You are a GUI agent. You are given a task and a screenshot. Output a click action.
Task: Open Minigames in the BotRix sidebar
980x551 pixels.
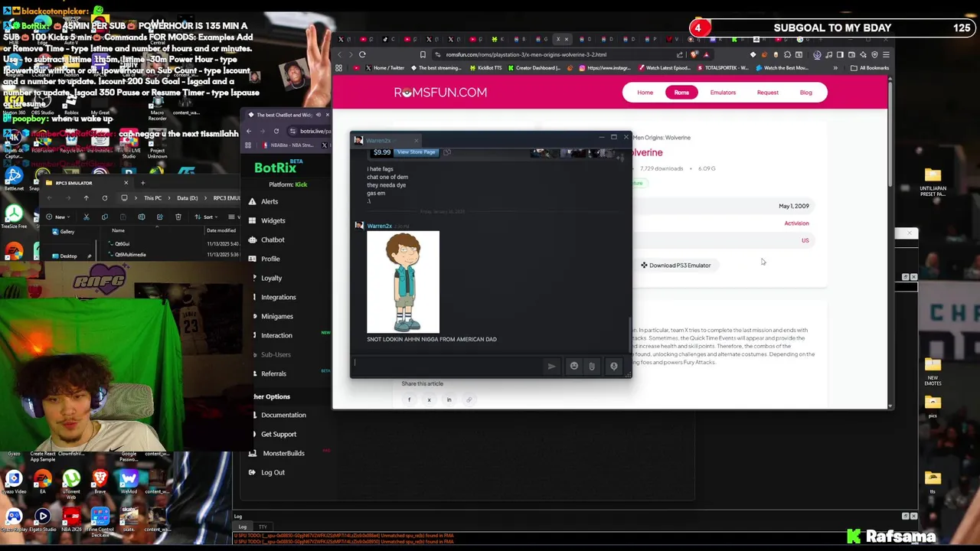coord(276,316)
